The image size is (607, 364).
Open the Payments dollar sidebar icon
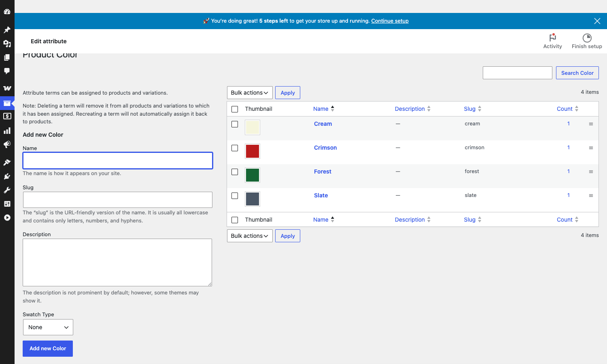point(7,116)
